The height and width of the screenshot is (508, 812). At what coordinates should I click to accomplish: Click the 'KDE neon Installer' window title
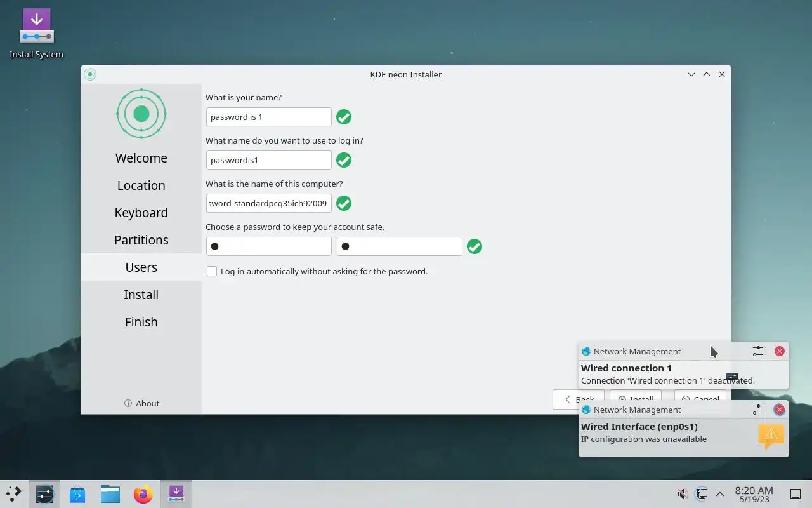pos(406,74)
